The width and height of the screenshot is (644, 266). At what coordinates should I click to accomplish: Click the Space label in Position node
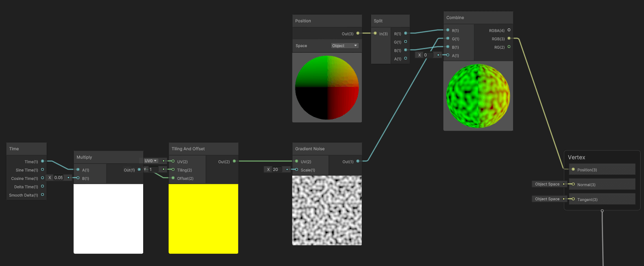pos(301,46)
